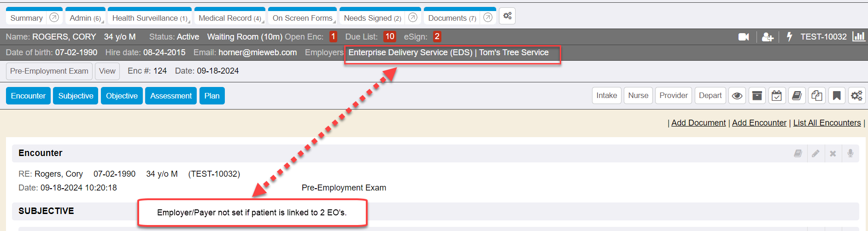This screenshot has width=868, height=231.
Task: Toggle the eye visibility button
Action: point(737,96)
